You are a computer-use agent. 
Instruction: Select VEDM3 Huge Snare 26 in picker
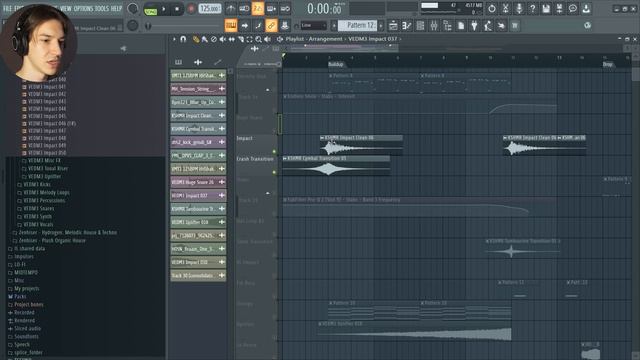pyautogui.click(x=198, y=182)
